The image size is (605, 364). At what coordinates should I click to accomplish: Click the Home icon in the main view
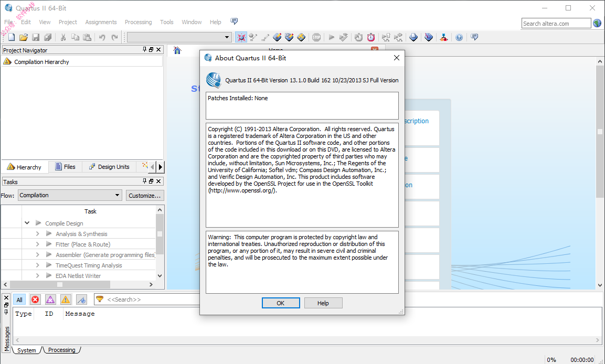coord(177,50)
